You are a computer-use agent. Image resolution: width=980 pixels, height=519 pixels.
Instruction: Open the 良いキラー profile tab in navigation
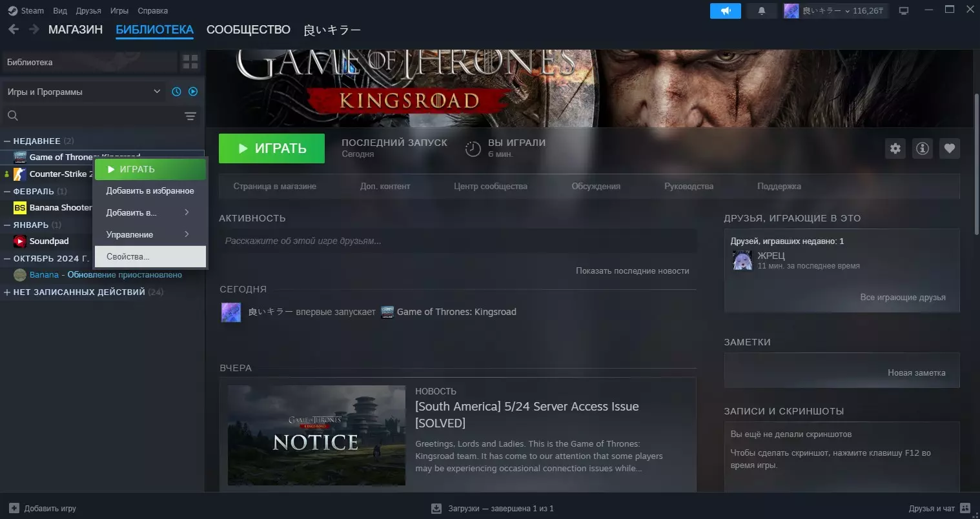click(x=332, y=30)
